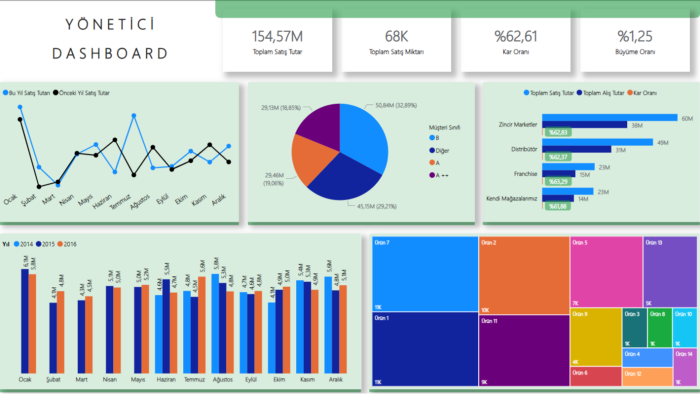
Task: Toggle Toplam Alış Tutar legend entry
Action: pos(600,93)
